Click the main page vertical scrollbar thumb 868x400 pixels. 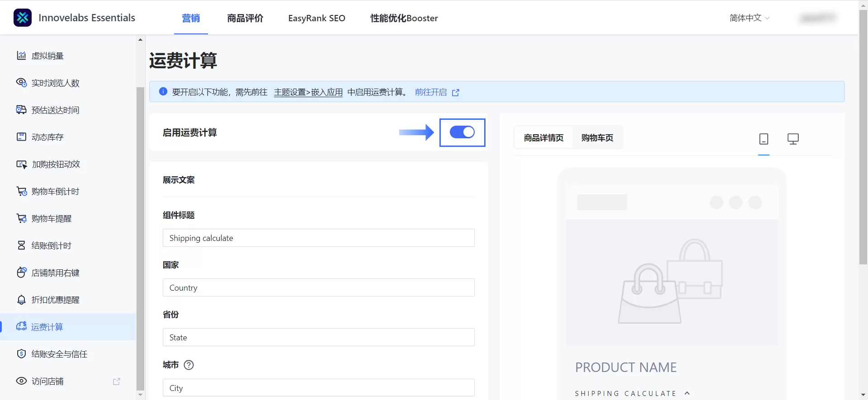coord(863,137)
